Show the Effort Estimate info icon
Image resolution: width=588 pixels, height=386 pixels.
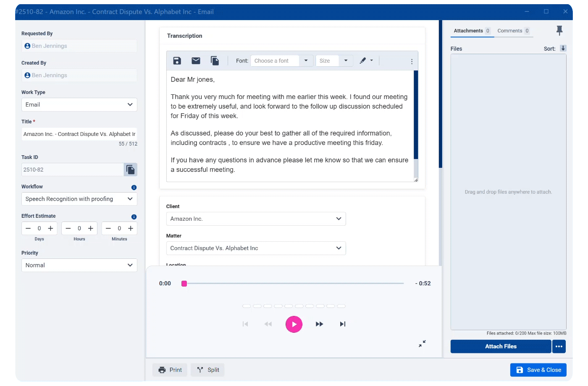pos(134,217)
